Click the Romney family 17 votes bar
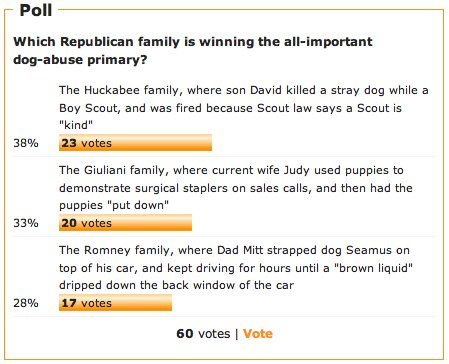The width and height of the screenshot is (449, 364). [115, 303]
